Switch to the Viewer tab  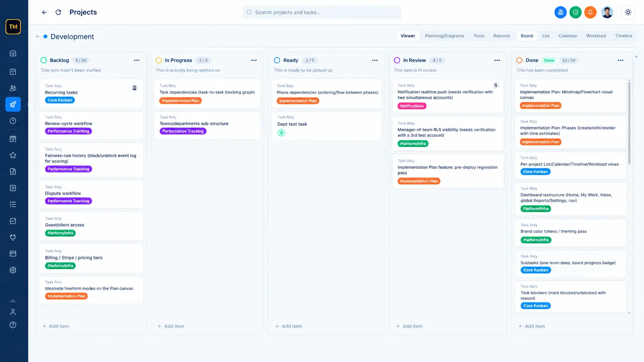(x=408, y=36)
